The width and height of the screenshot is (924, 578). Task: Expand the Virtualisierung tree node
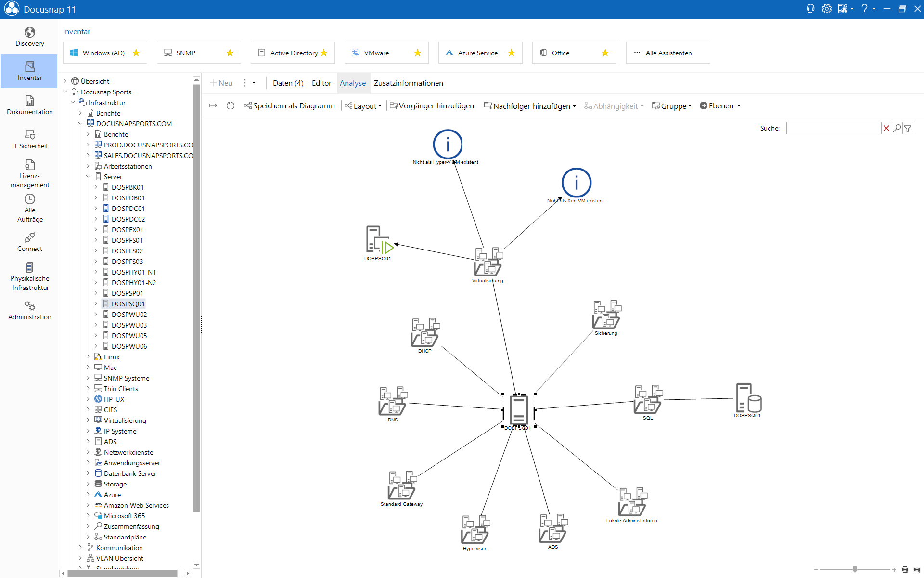click(88, 420)
